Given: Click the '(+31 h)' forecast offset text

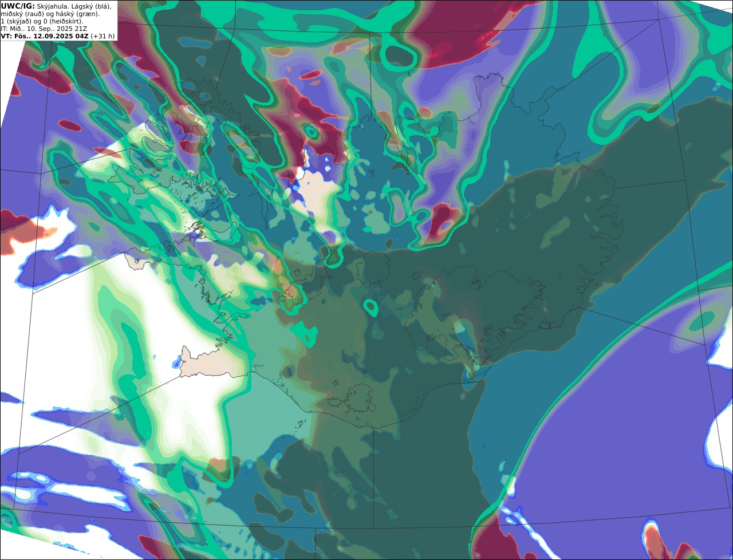Looking at the screenshot, I should [x=103, y=36].
